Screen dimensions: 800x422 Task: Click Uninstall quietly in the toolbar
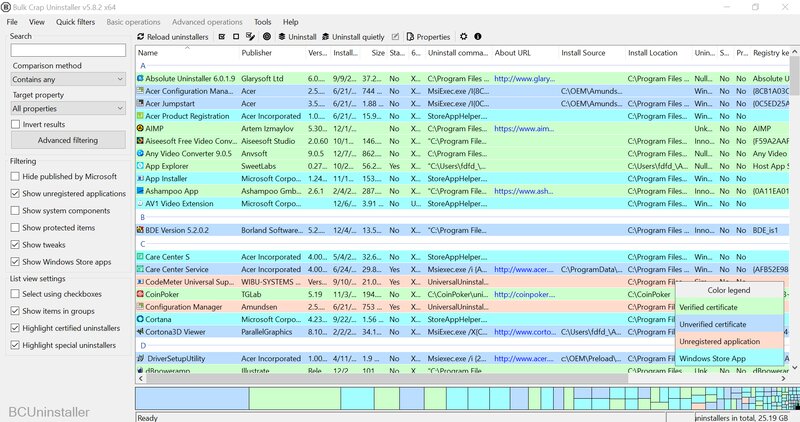353,37
